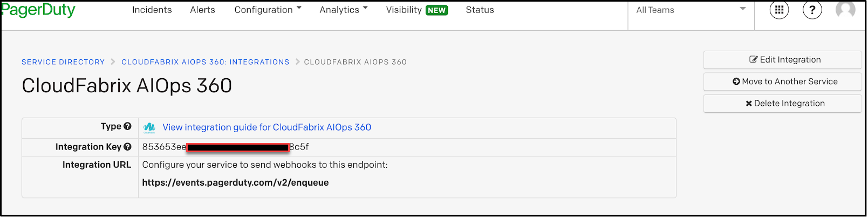Open the Alerts menu item

tap(203, 10)
